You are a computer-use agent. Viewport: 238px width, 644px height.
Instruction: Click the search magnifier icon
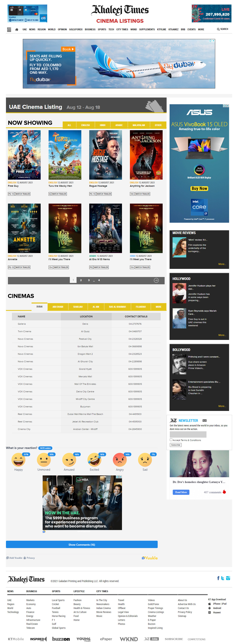[218, 29]
